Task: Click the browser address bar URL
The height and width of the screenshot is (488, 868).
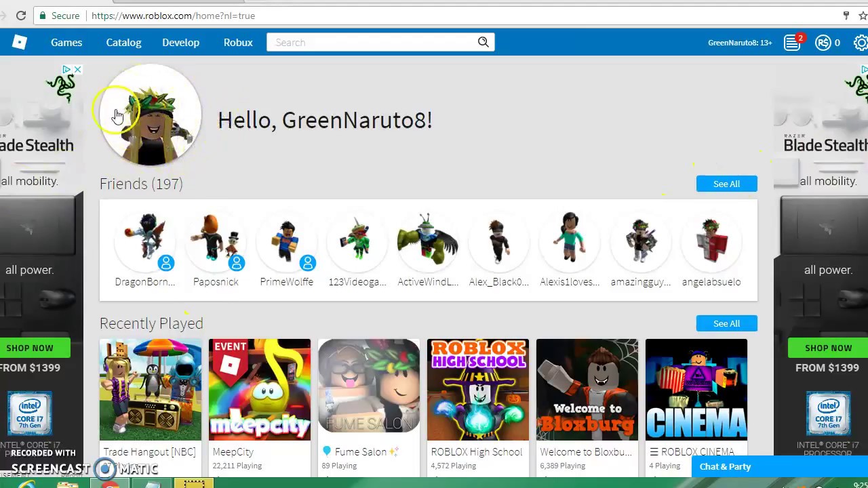Action: (x=174, y=16)
